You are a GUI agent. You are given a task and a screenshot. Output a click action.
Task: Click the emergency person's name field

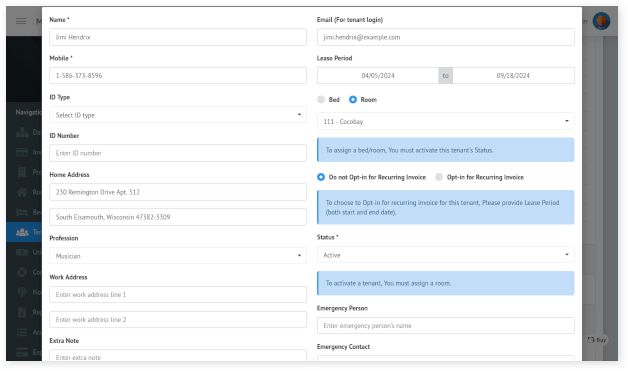tap(445, 325)
